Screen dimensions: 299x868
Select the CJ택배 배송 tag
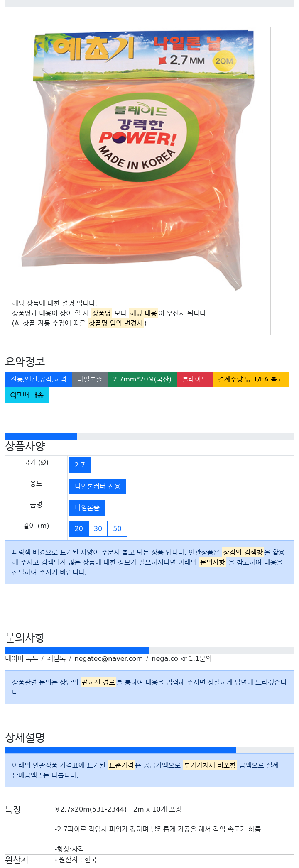coord(27,395)
